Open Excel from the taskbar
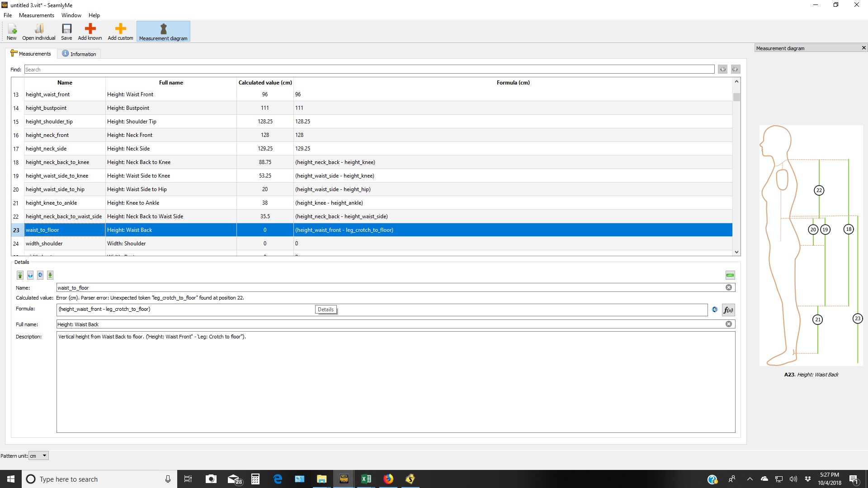This screenshot has height=488, width=868. 366,479
